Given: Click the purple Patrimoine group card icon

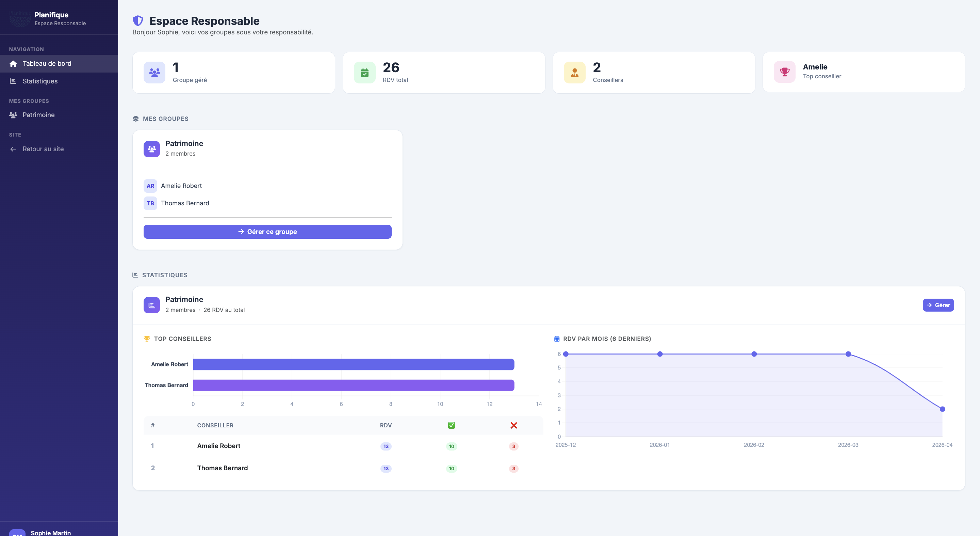Looking at the screenshot, I should (x=152, y=149).
